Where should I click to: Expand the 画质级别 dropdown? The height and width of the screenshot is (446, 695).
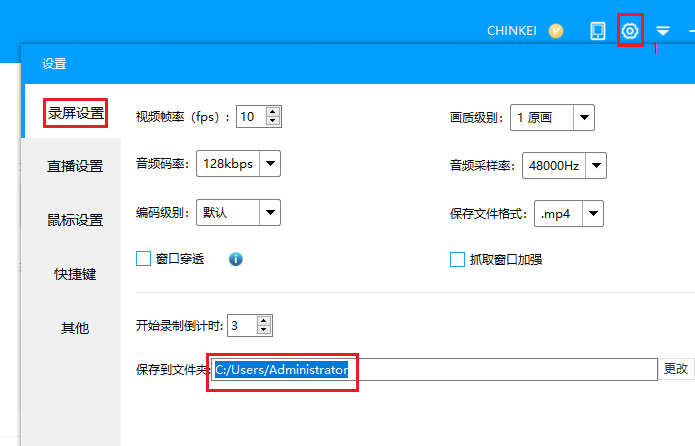click(584, 117)
